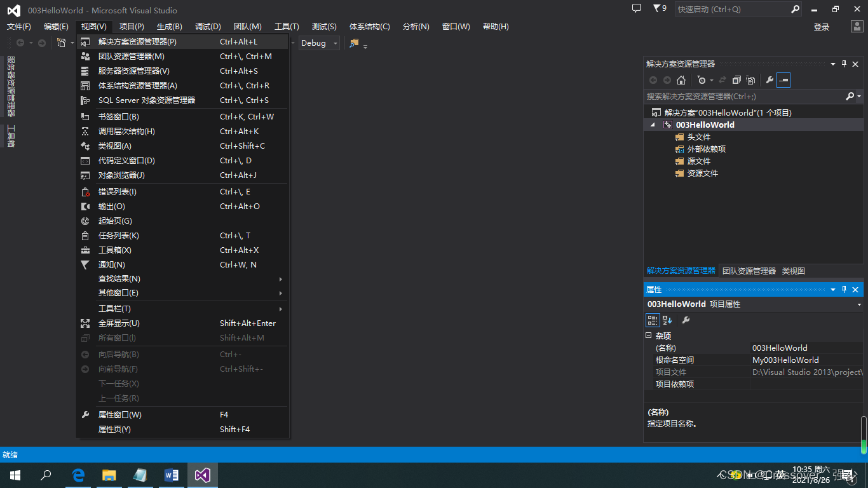Click the 通知(N) flag icon
Image resolution: width=868 pixels, height=488 pixels.
coord(85,264)
